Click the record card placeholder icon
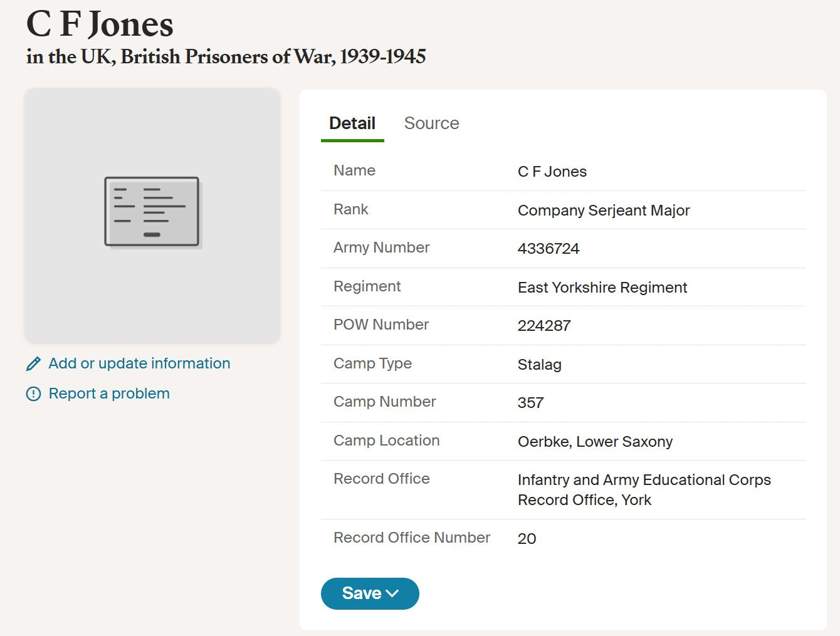This screenshot has width=840, height=636. tap(152, 212)
